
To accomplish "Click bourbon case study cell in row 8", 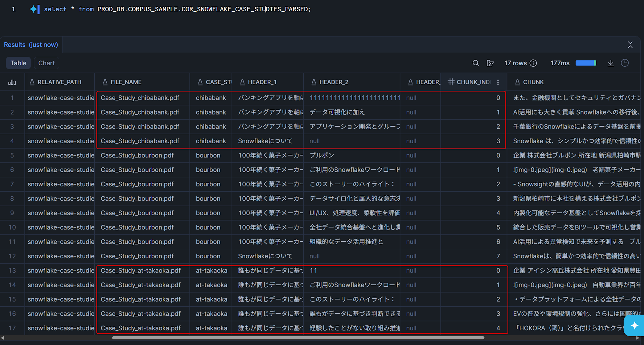I will coord(211,199).
